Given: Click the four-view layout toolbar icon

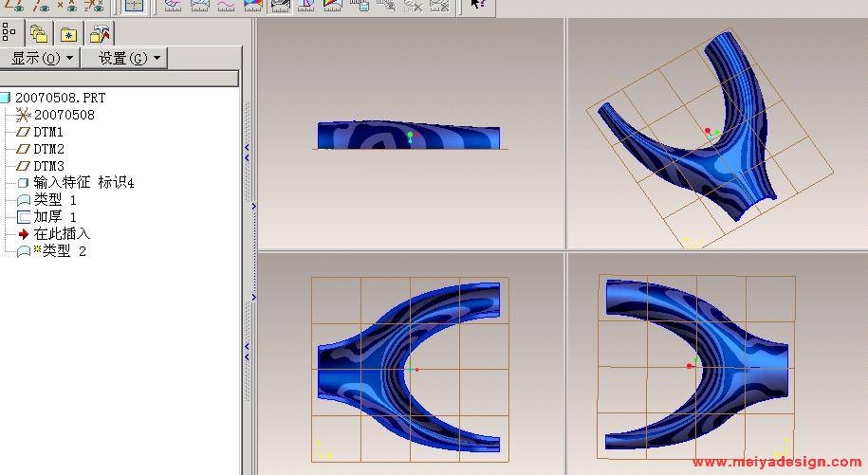Looking at the screenshot, I should coord(134,5).
